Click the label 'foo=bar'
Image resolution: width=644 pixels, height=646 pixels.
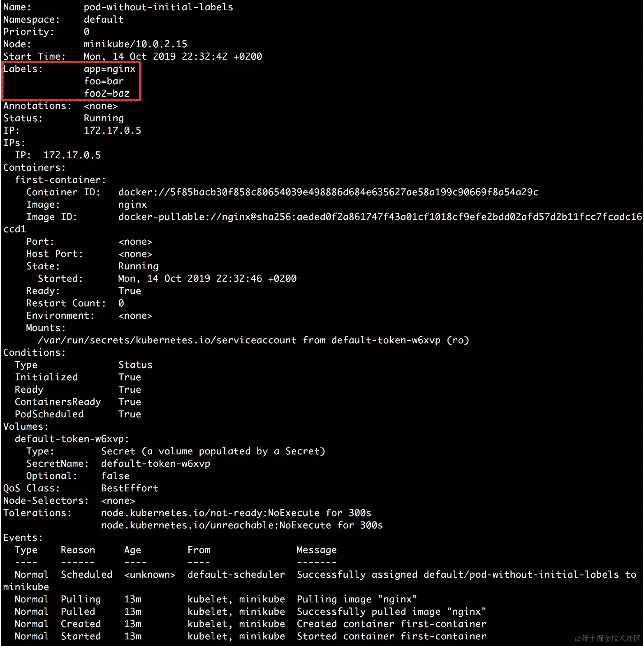point(104,81)
